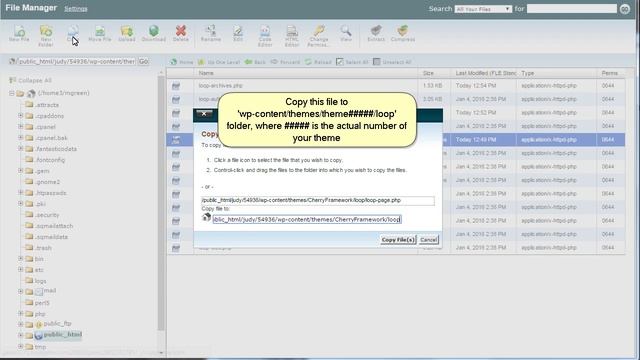Go to Home in navigation bar
The height and width of the screenshot is (360, 640).
point(182,62)
